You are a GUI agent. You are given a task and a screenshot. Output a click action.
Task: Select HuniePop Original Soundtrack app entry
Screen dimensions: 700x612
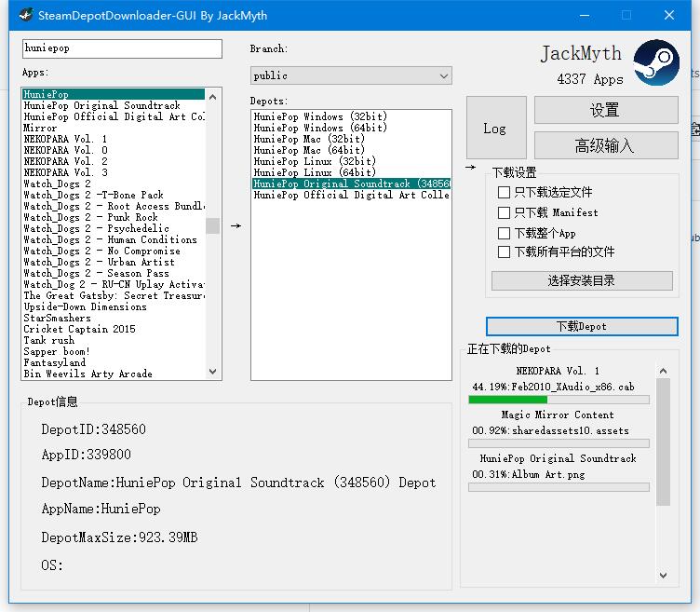pos(114,105)
